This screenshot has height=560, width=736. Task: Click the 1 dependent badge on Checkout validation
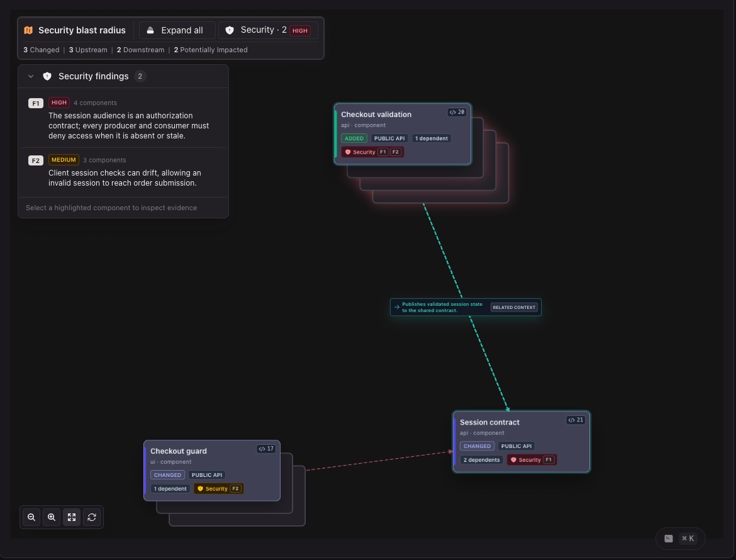point(432,138)
